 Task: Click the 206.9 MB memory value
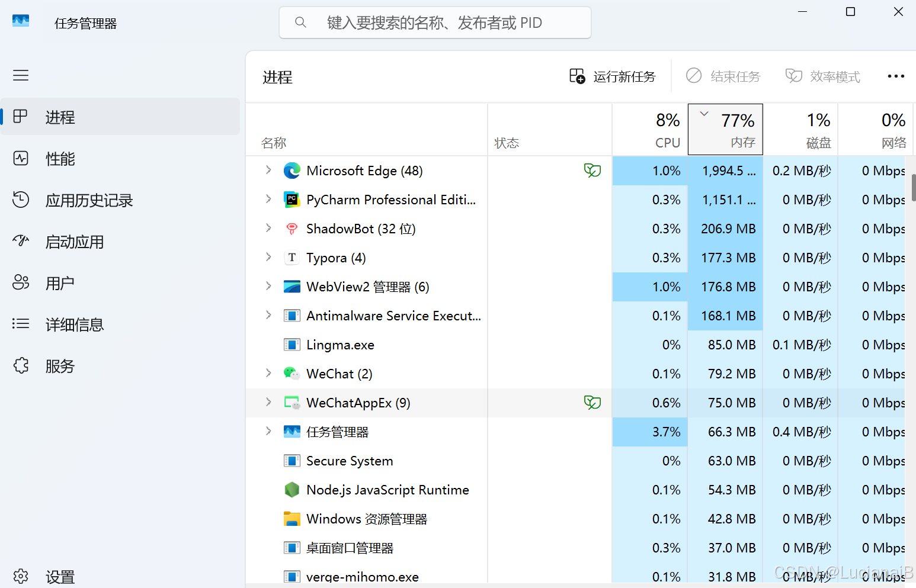point(728,229)
